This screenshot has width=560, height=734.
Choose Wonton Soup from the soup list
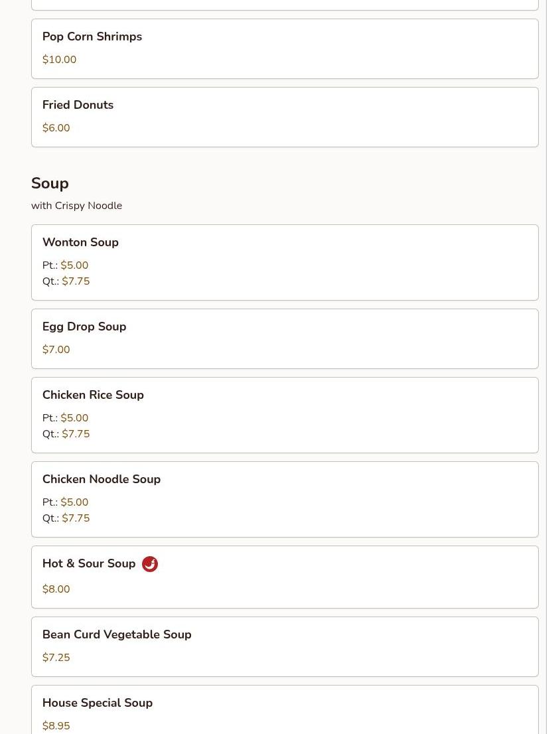click(x=285, y=262)
